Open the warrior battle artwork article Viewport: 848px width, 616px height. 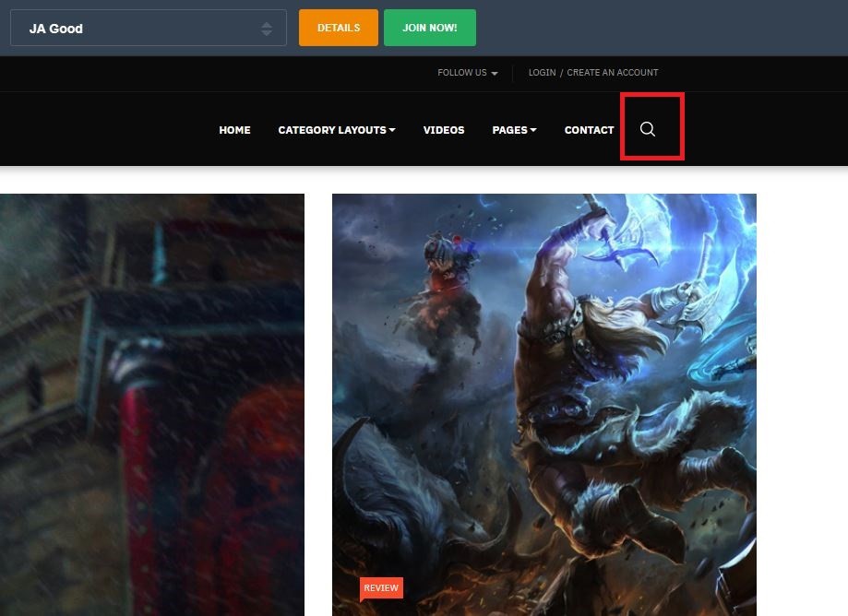tap(544, 405)
